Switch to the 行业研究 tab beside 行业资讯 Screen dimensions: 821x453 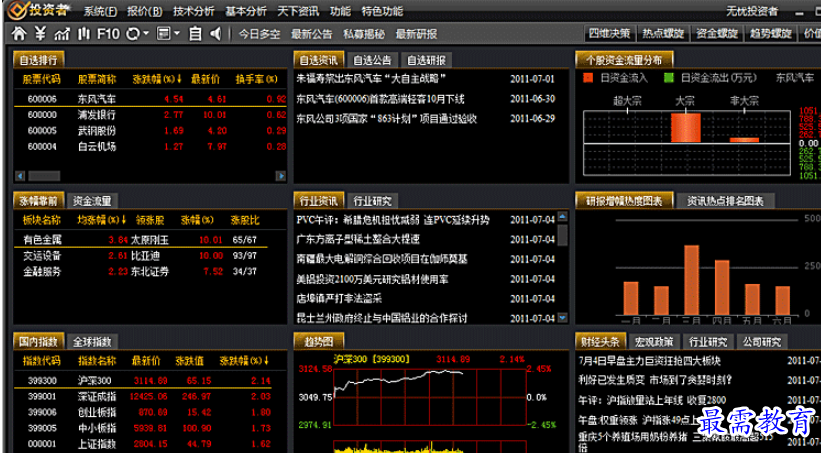tap(372, 201)
